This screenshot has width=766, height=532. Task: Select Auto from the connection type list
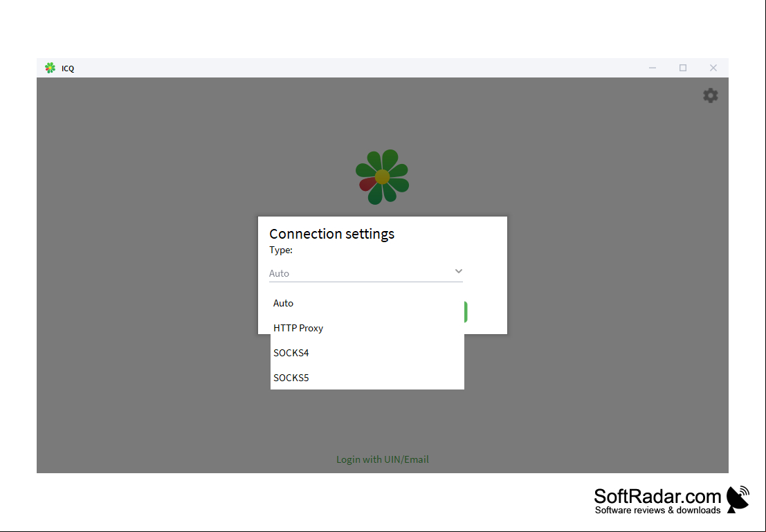(367, 303)
